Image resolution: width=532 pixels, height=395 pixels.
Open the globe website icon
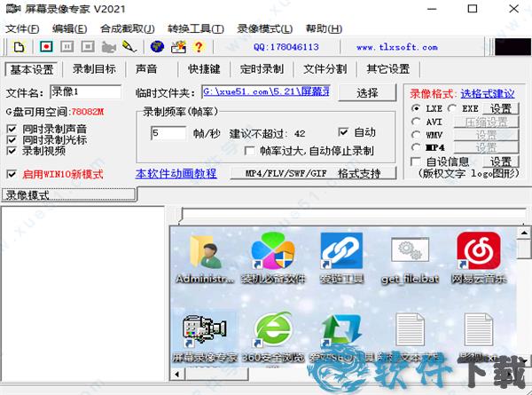[157, 46]
